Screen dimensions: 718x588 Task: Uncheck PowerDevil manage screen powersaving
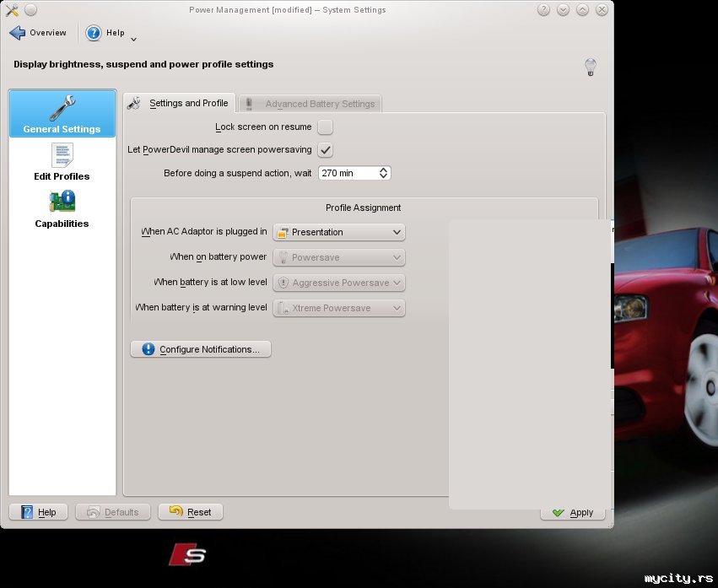coord(325,150)
